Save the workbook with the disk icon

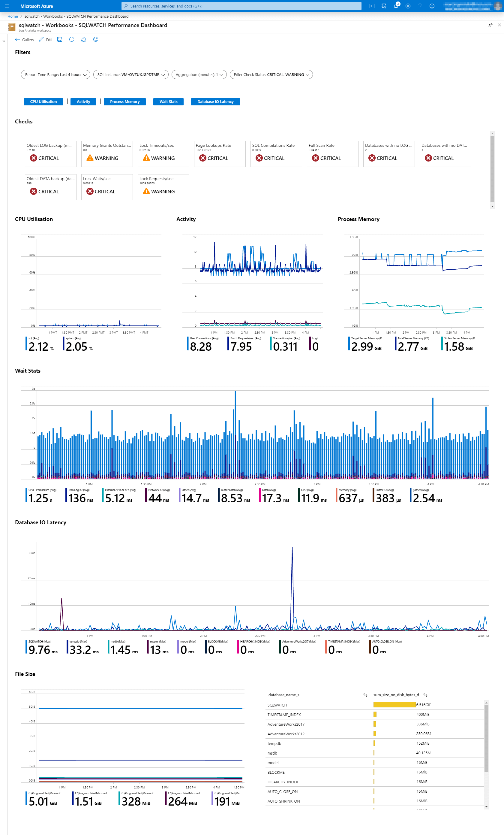coord(60,39)
